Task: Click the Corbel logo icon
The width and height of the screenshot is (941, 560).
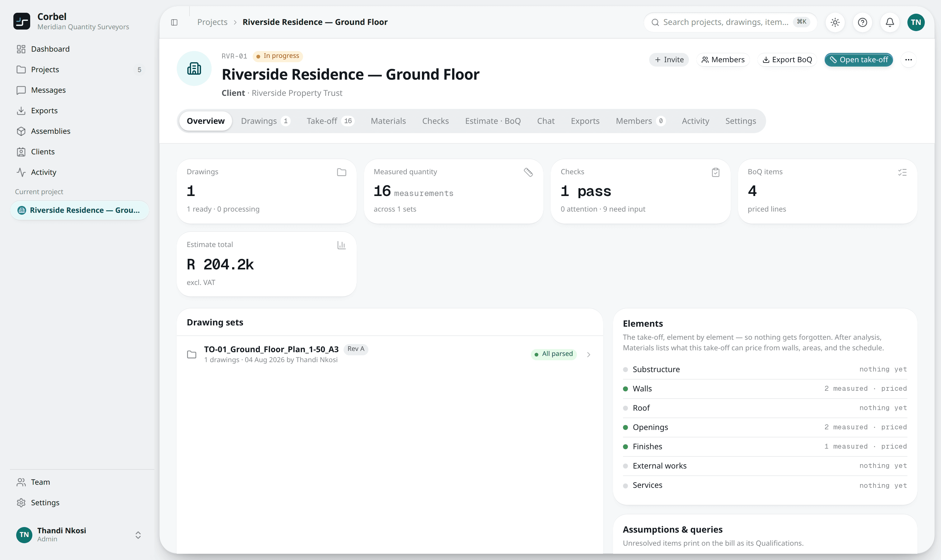Action: pos(21,21)
